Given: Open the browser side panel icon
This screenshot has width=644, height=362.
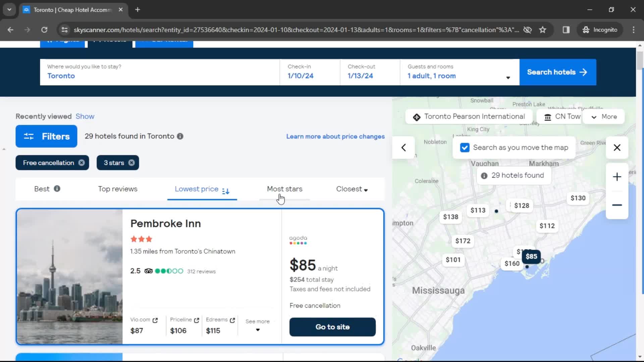Looking at the screenshot, I should point(566,30).
